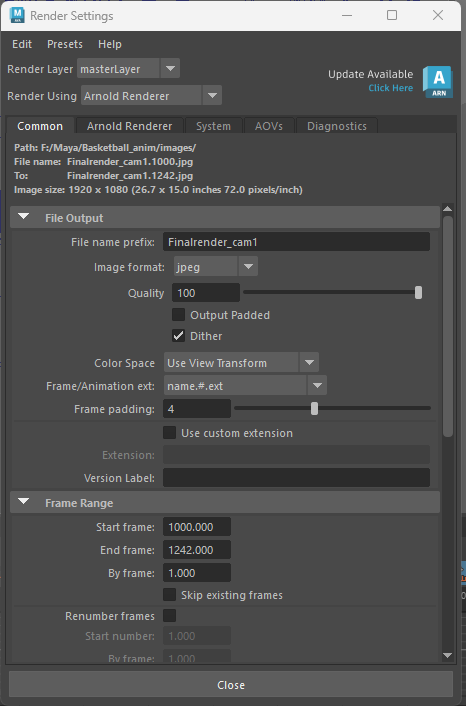This screenshot has height=706, width=466.
Task: Maximize the Render Settings window
Action: point(392,15)
